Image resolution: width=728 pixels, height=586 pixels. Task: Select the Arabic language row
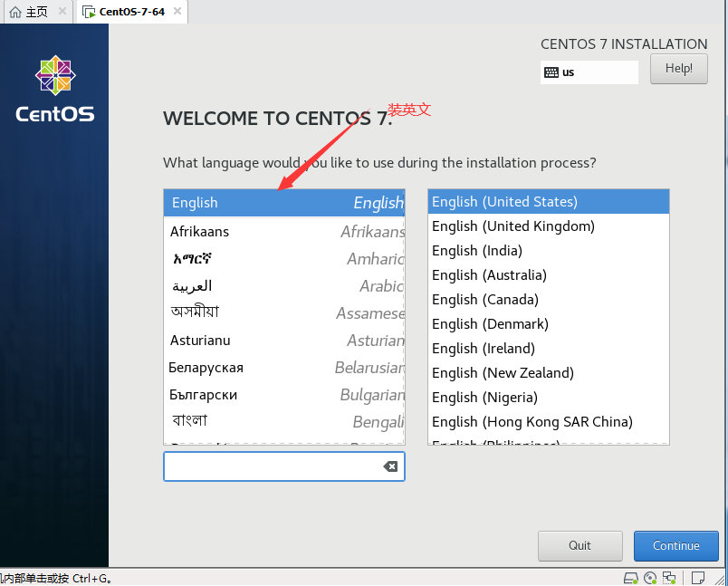[284, 286]
